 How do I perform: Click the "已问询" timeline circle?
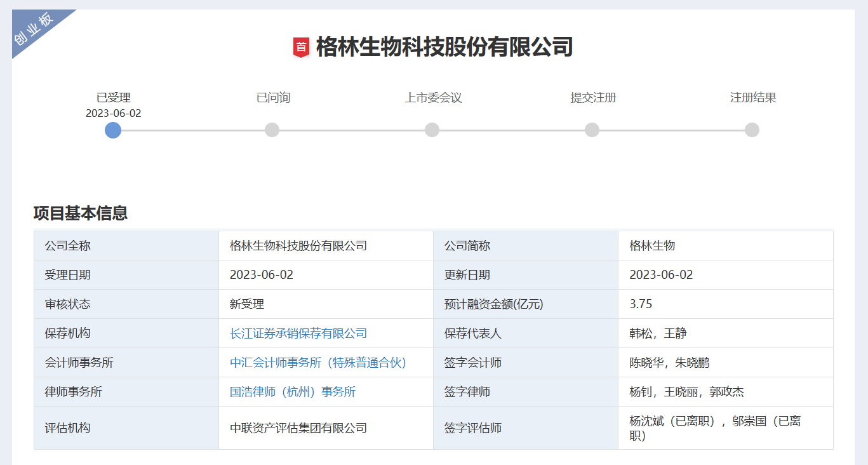pyautogui.click(x=272, y=130)
